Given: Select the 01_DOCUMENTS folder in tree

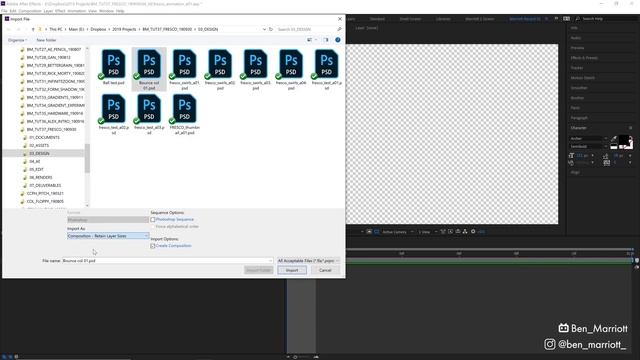Looking at the screenshot, I should pos(44,138).
